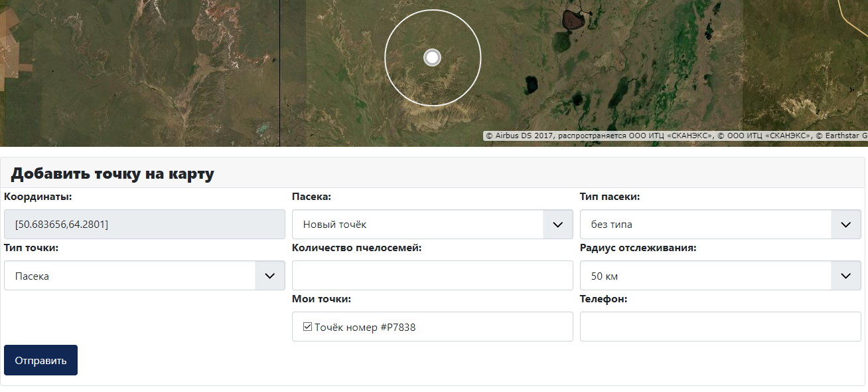Focus the Количество пчелосемей input field
Viewport: 868px width, 392px height.
(x=432, y=276)
